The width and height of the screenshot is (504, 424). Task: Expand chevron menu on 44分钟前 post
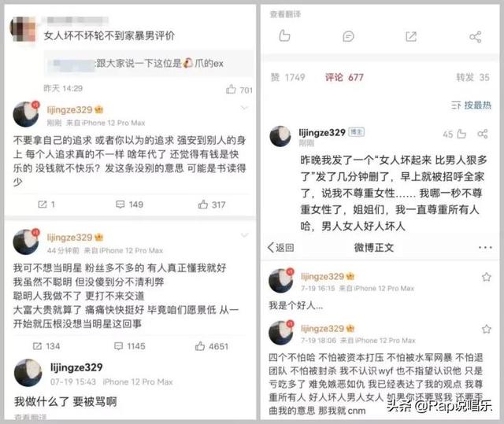tap(244, 235)
